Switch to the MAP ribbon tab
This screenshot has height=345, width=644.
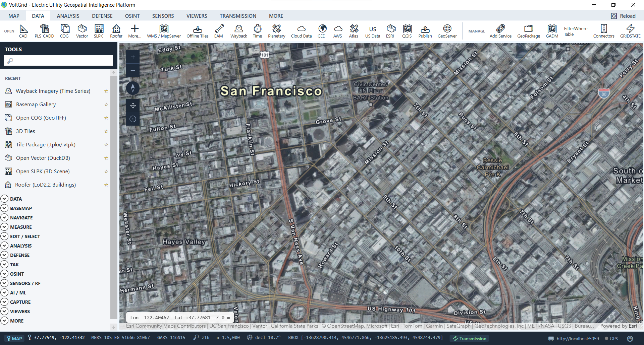14,16
